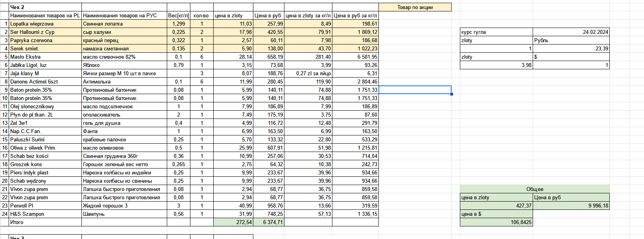Screen dimensions: 644x239
Task: Select the "0,27 zl за яйцо" cell
Action: click(x=308, y=73)
